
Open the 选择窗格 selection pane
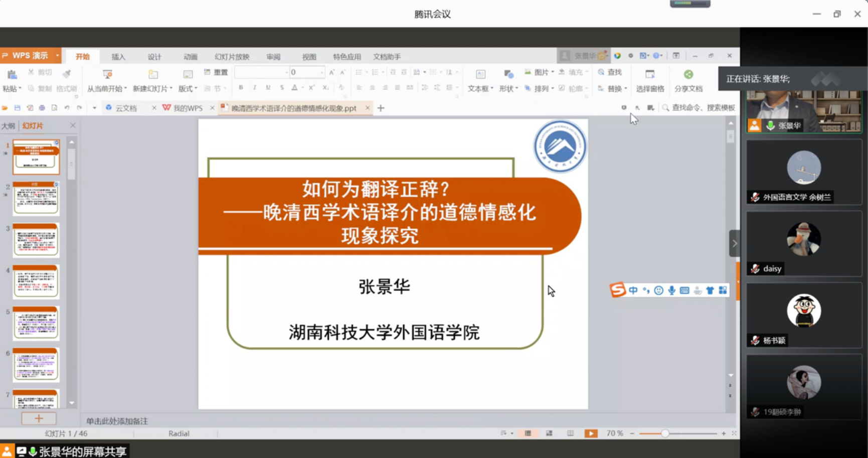coord(650,80)
